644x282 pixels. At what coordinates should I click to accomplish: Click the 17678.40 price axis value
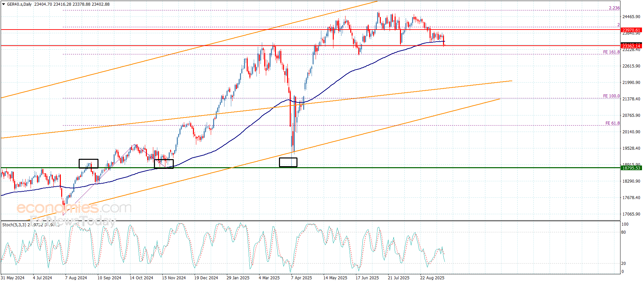point(631,198)
